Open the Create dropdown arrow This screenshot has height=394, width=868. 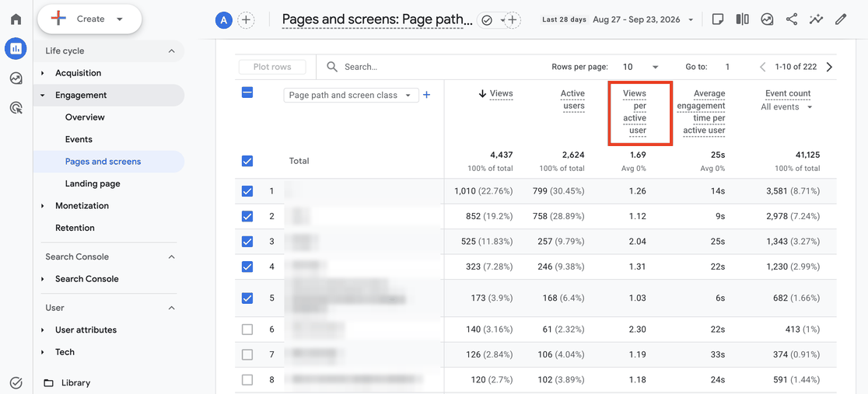click(x=120, y=19)
